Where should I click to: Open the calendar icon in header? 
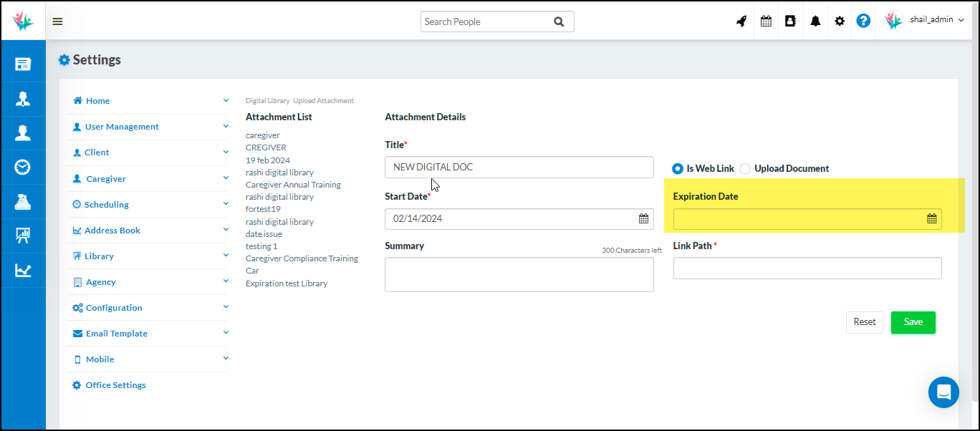(766, 21)
